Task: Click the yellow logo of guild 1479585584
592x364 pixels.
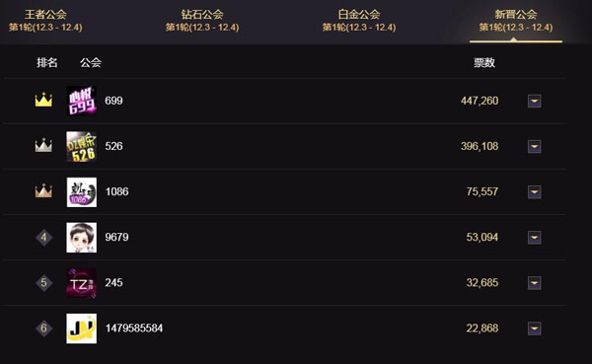Action: point(82,328)
